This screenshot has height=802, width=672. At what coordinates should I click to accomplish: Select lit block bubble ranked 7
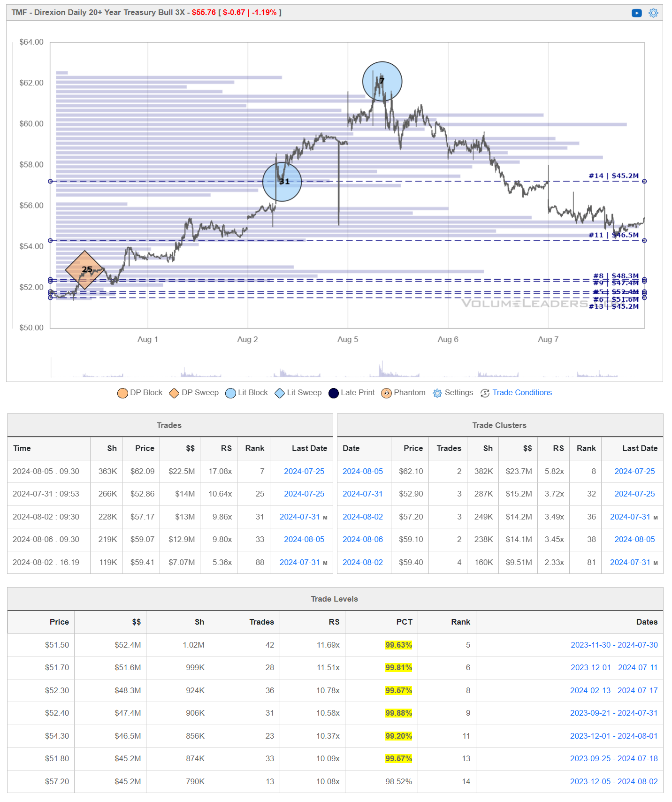point(382,81)
